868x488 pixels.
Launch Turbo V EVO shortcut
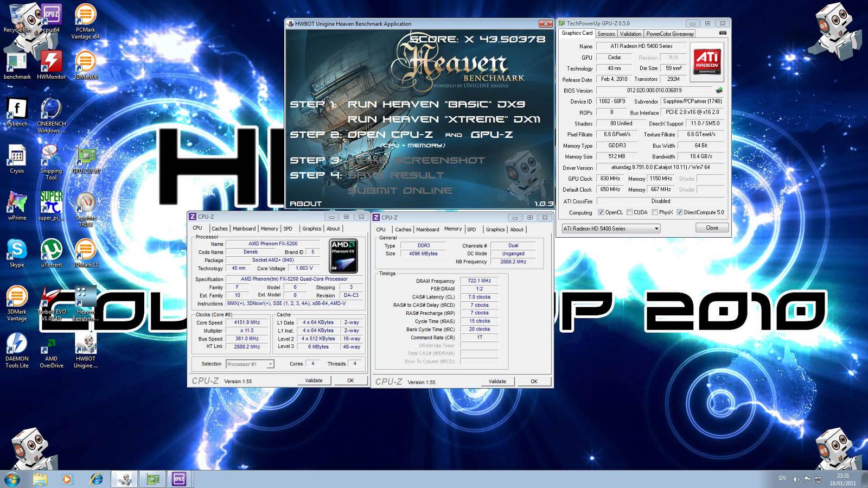pos(51,303)
